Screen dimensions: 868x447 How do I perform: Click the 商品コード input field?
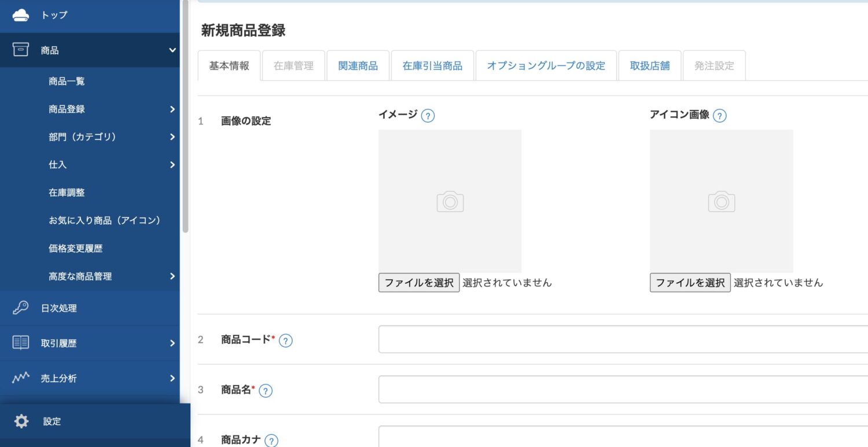[619, 339]
